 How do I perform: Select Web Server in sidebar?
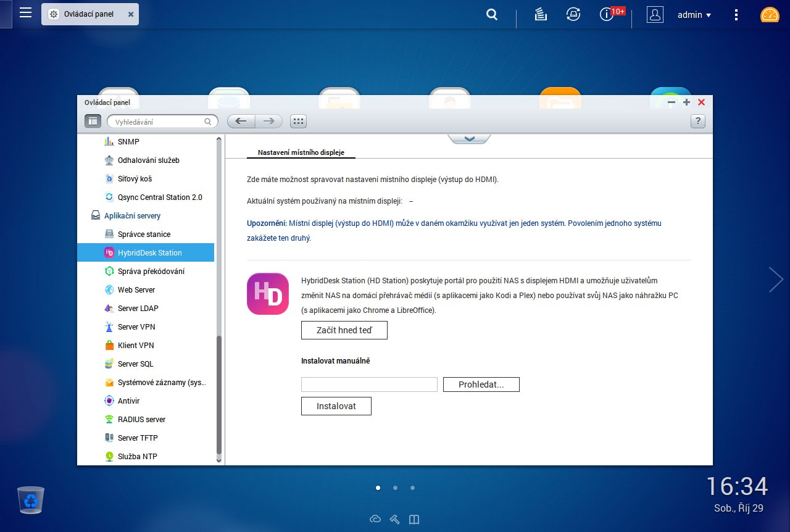tap(136, 290)
